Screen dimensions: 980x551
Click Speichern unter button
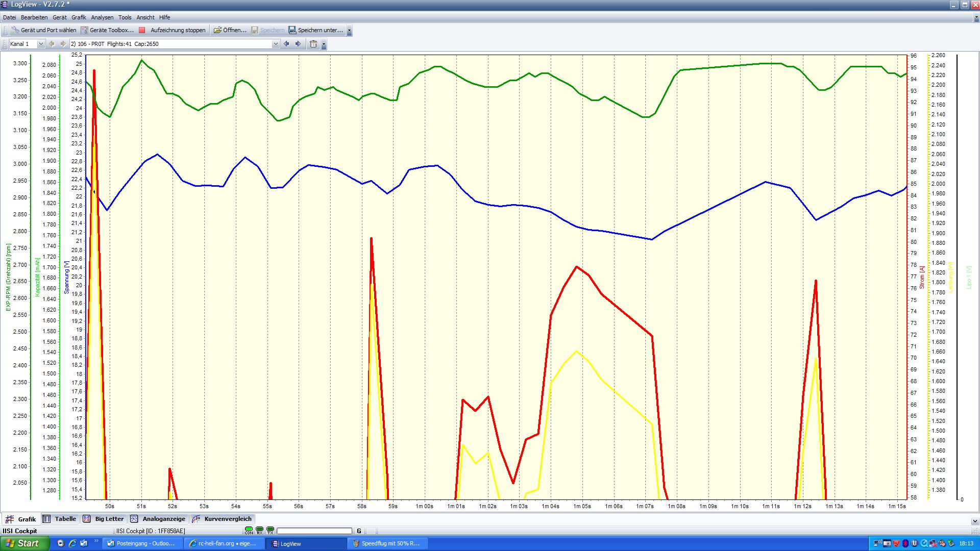coord(315,30)
